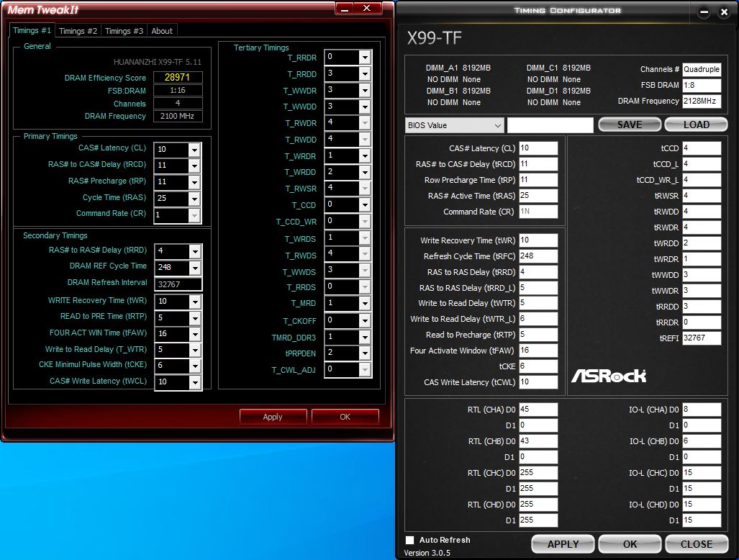Click OK in Mem TweakIt window
Viewport: 739px width, 560px height.
point(345,417)
